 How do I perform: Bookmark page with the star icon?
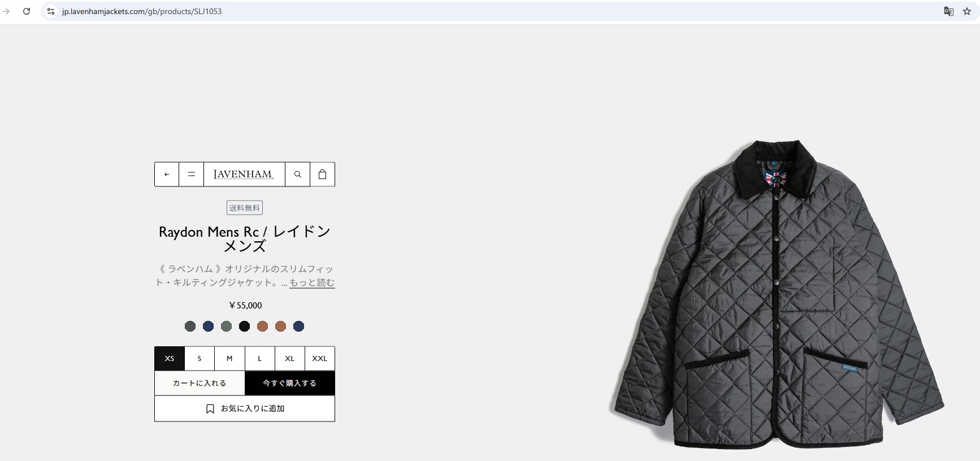[x=967, y=11]
